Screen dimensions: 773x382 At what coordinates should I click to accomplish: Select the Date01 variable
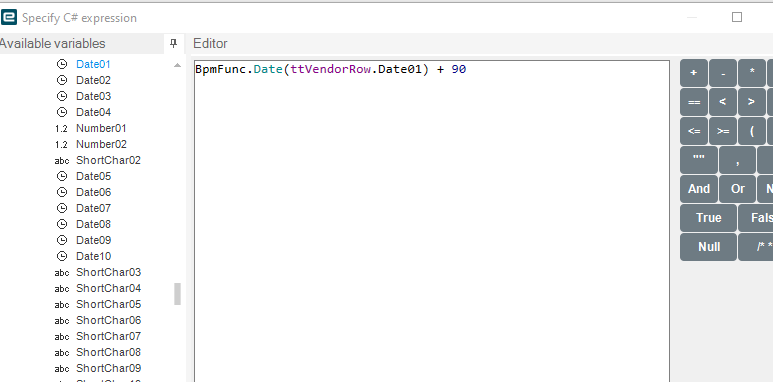(93, 64)
